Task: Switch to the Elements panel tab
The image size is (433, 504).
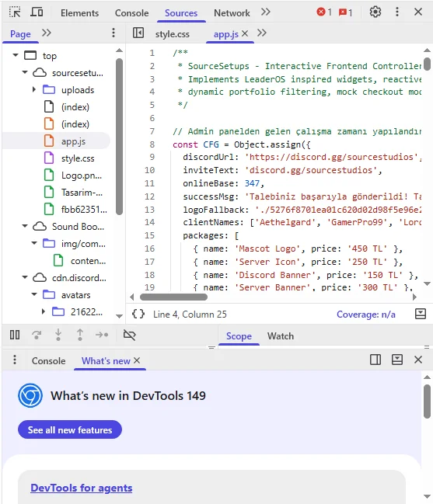Action: pos(79,13)
